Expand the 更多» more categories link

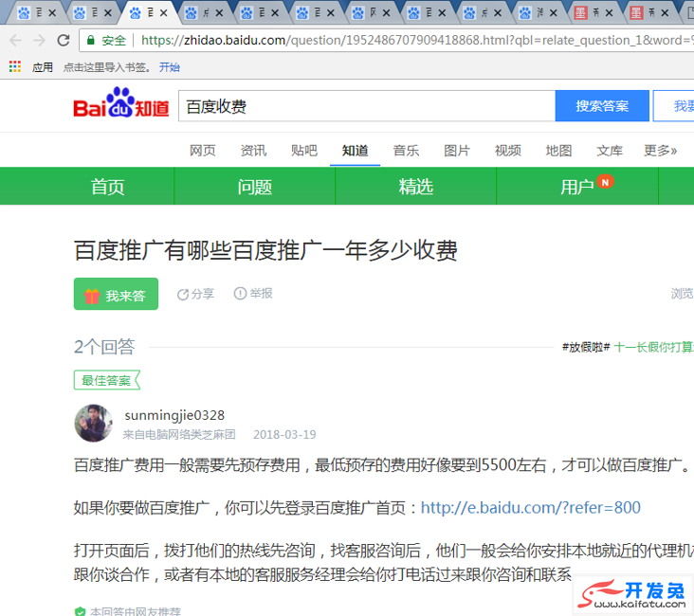click(x=661, y=151)
